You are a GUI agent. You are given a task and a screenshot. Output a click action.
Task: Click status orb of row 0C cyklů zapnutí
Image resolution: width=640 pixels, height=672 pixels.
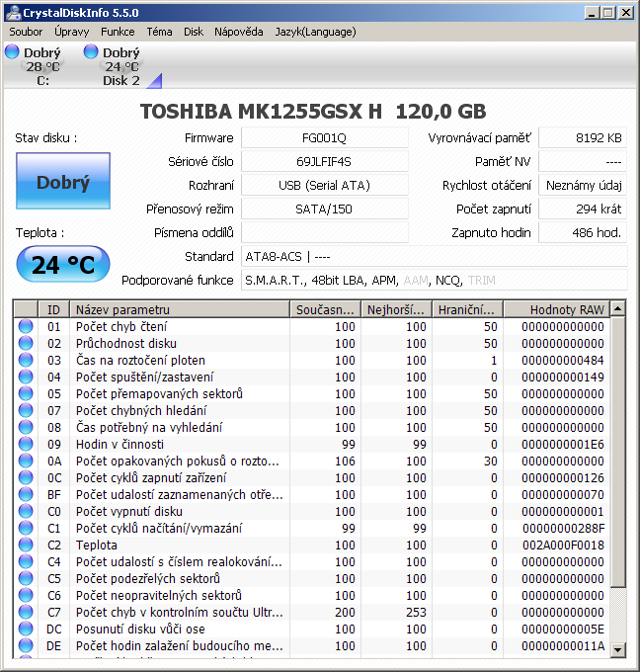tap(26, 477)
